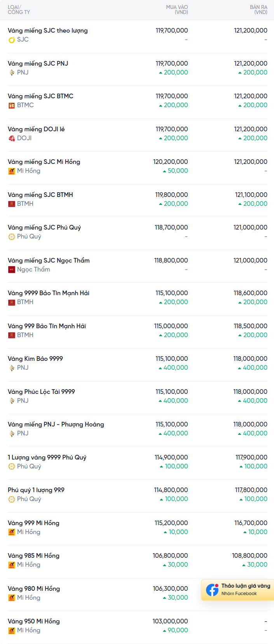Open Vàng 9999 Bảo Tín Mạnh Hải
The image size is (274, 644).
point(49,293)
